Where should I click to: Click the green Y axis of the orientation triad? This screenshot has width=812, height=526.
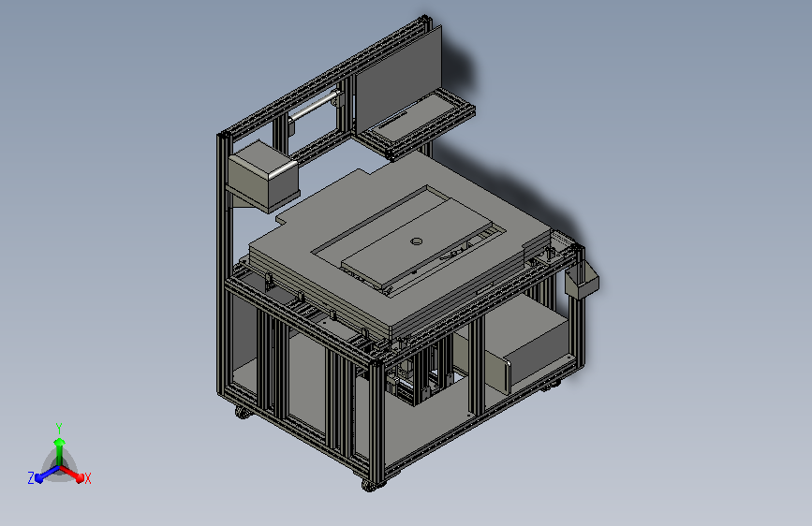coord(59,450)
